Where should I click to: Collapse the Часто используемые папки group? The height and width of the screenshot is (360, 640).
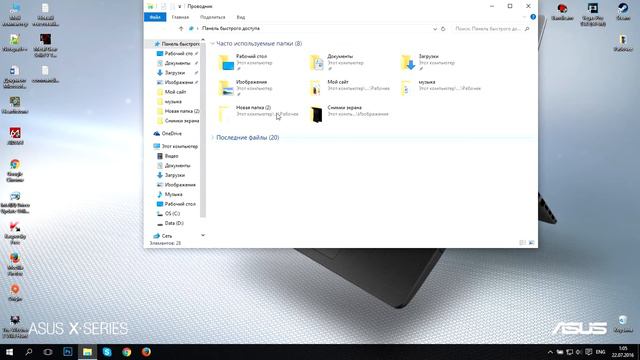212,44
